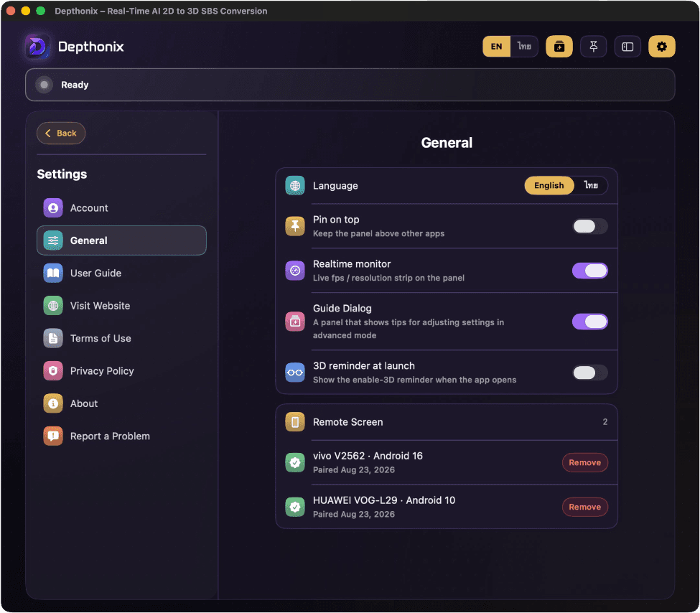
Task: Open settings via the gear icon
Action: point(661,47)
